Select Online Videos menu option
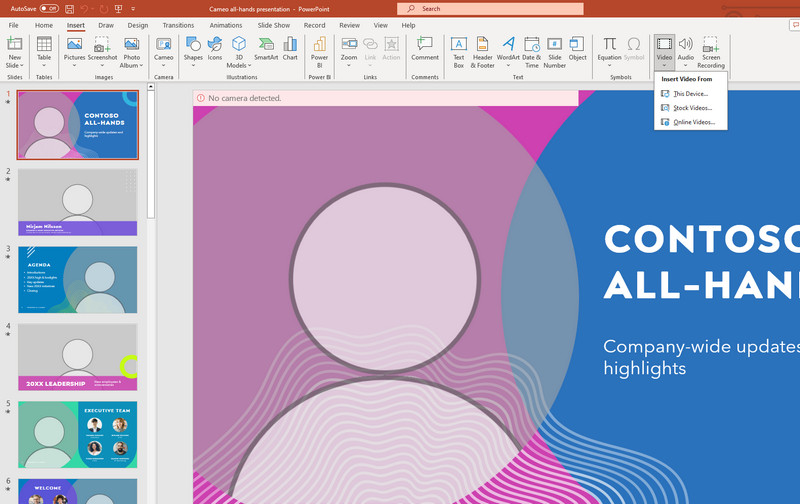 pyautogui.click(x=694, y=122)
